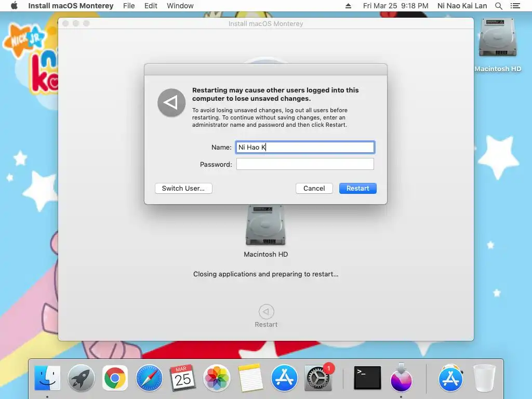532x399 pixels.
Task: Open Ni Nao Kai Lan user menu
Action: [462, 6]
